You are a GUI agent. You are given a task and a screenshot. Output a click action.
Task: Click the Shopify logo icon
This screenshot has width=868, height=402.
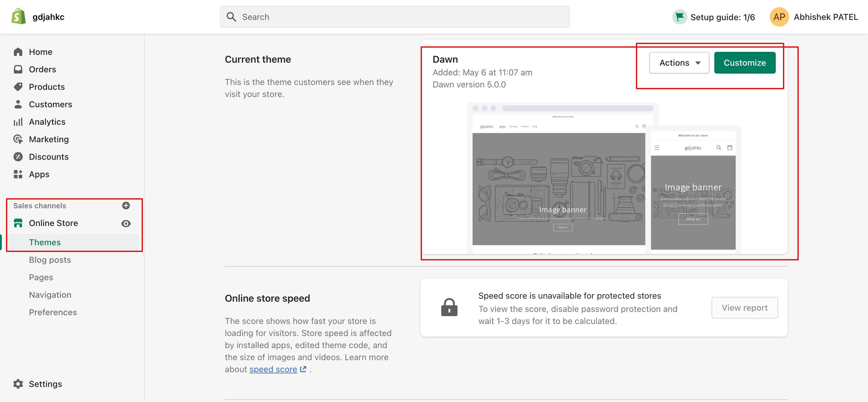coord(18,17)
